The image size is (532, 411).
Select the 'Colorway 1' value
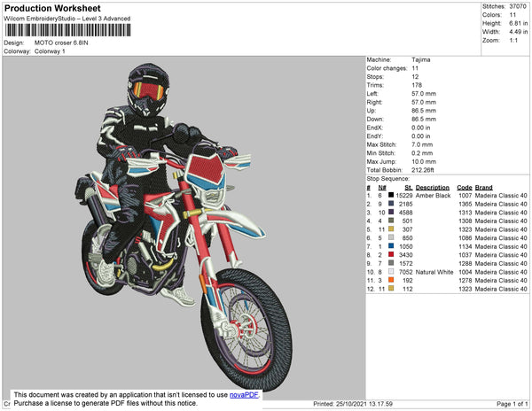pos(50,51)
